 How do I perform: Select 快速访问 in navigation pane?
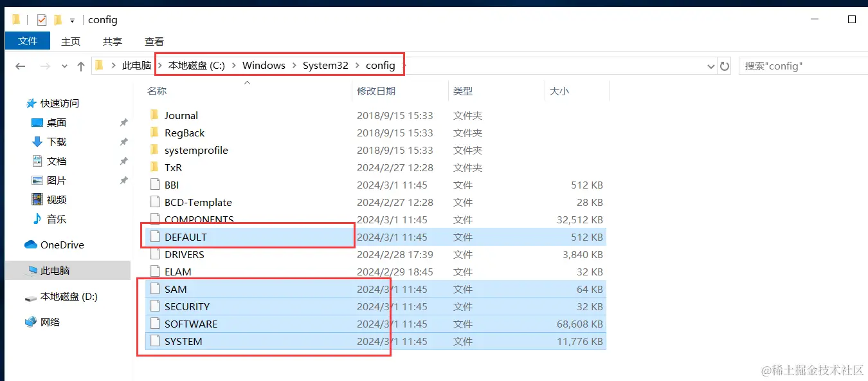(59, 103)
